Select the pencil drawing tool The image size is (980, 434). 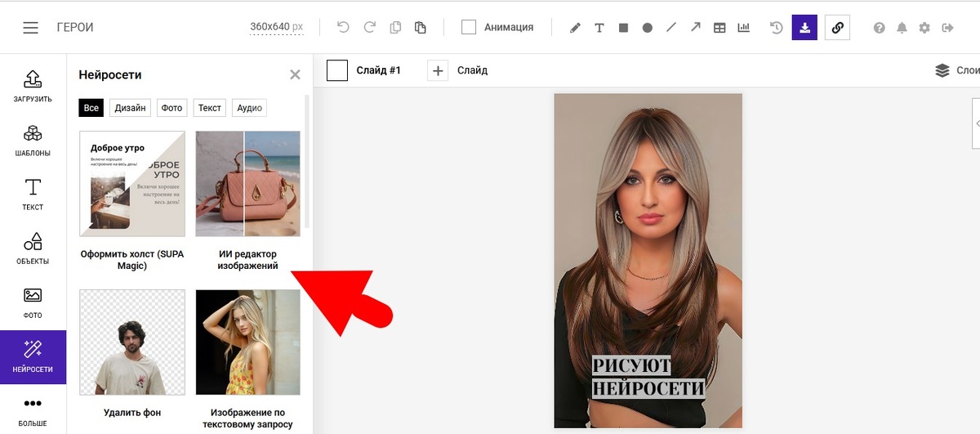pos(575,28)
